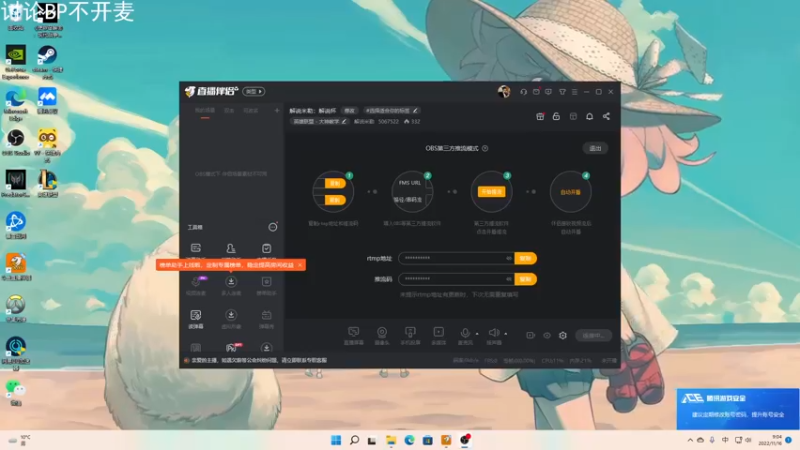Add a new scene with plus icon
800x450 pixels.
pos(277,110)
